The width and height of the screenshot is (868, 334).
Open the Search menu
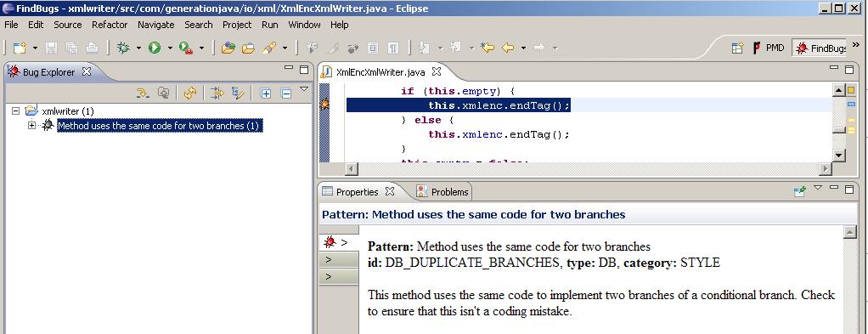[199, 25]
